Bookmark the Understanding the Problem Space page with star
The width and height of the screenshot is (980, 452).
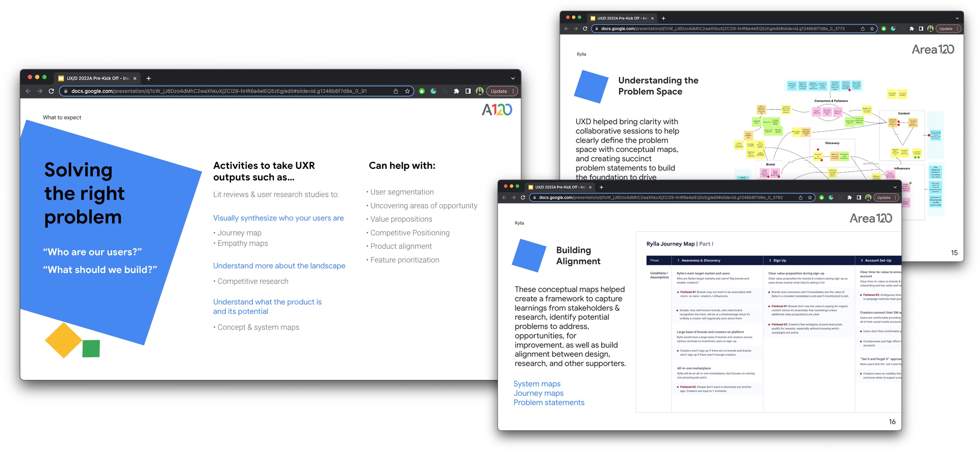point(872,28)
